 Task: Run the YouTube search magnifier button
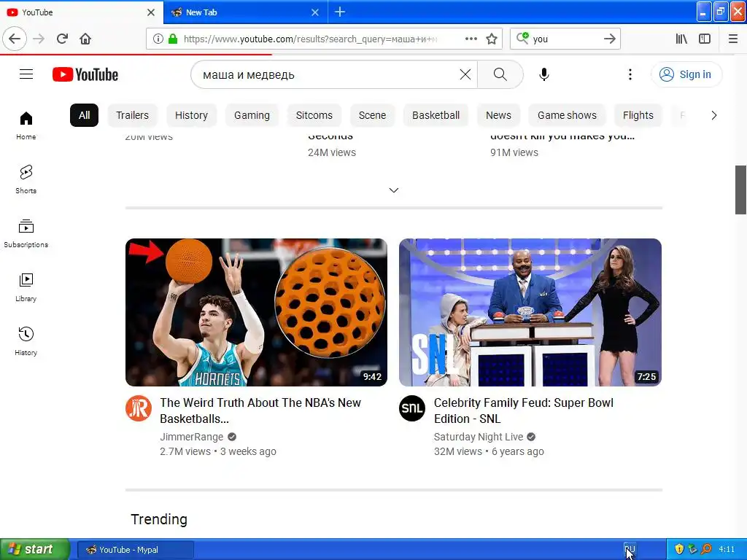pyautogui.click(x=500, y=74)
